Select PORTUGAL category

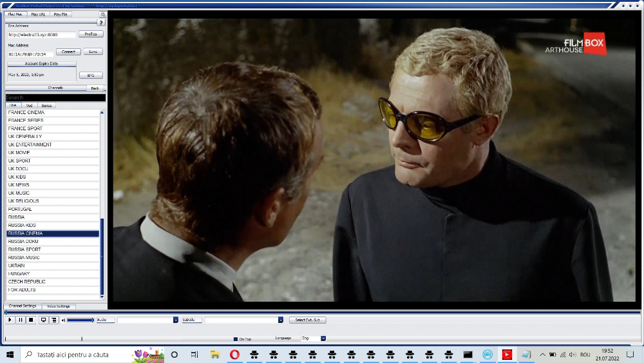(x=53, y=210)
